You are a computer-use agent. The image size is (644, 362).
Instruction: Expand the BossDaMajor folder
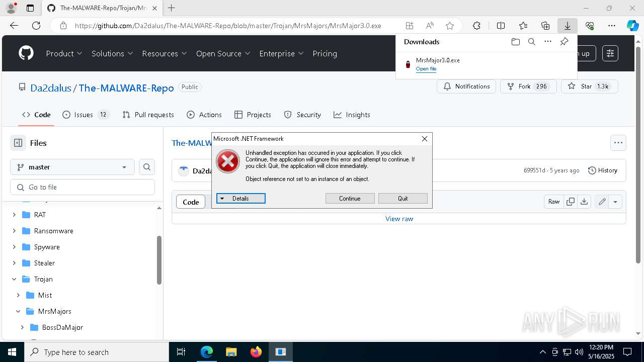(x=22, y=327)
